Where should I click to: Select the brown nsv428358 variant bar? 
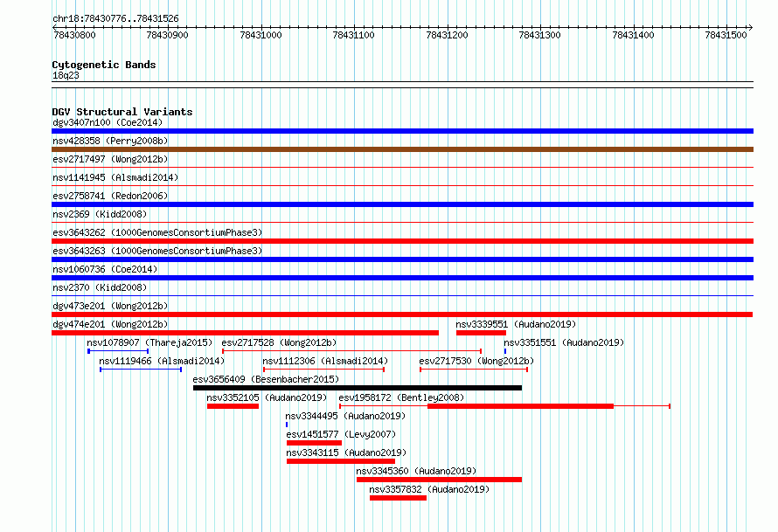coord(402,149)
